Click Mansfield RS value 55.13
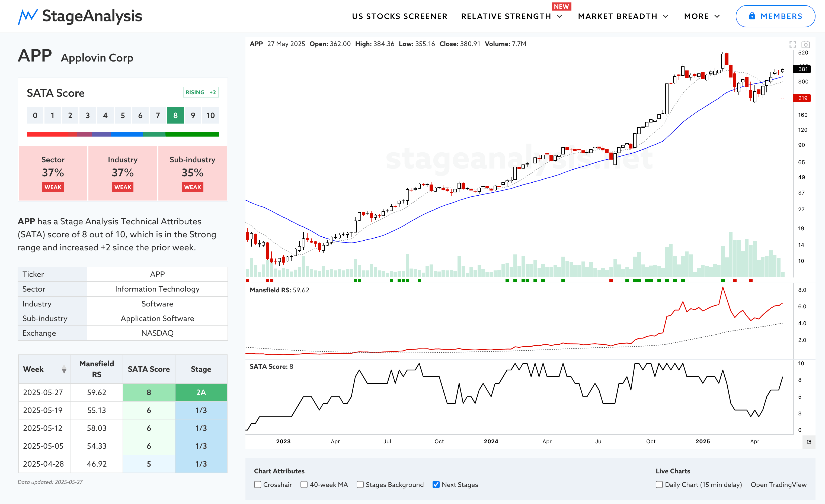The width and height of the screenshot is (825, 504). click(x=97, y=410)
